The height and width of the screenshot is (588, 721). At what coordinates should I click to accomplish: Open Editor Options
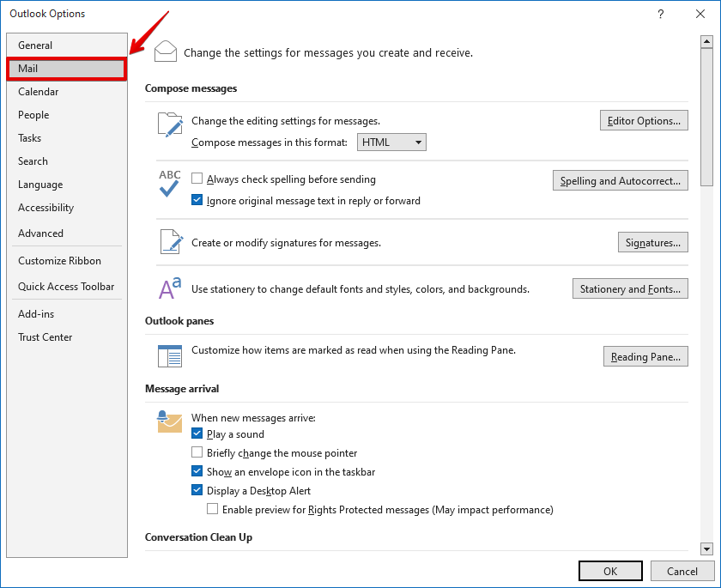tap(644, 120)
